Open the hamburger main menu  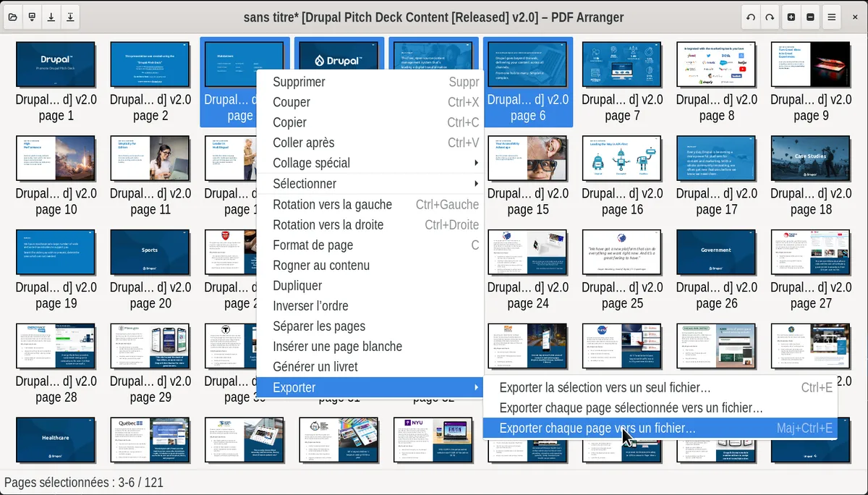pyautogui.click(x=832, y=17)
